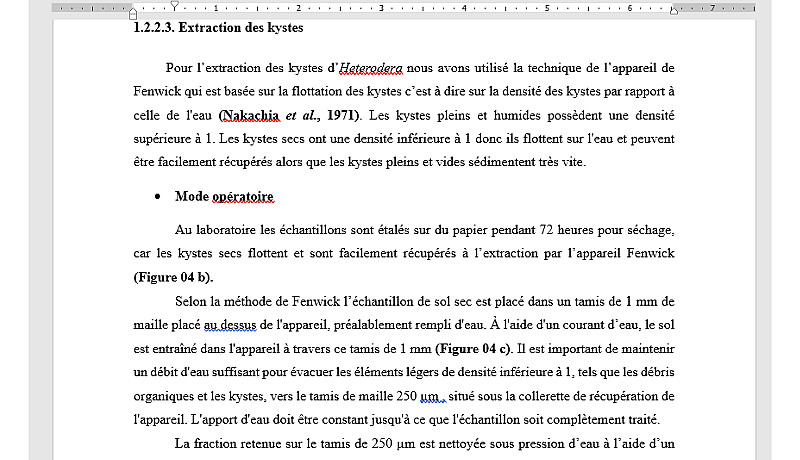Click the word "humides"

516,115
